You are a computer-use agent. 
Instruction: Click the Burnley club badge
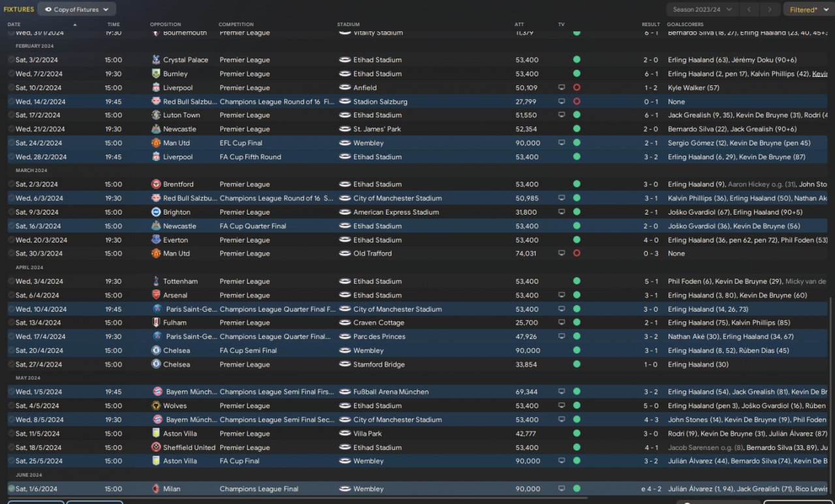tap(156, 74)
